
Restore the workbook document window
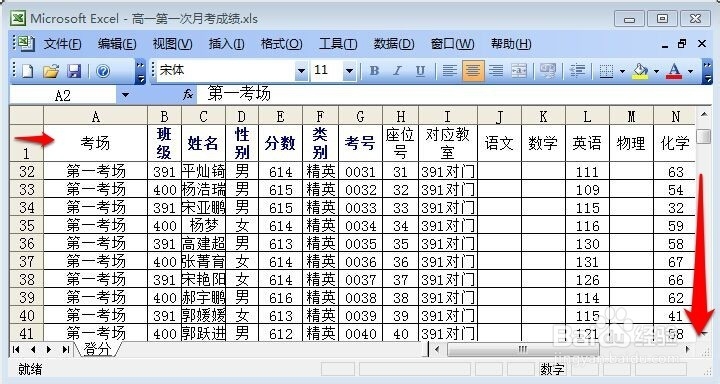pos(682,44)
